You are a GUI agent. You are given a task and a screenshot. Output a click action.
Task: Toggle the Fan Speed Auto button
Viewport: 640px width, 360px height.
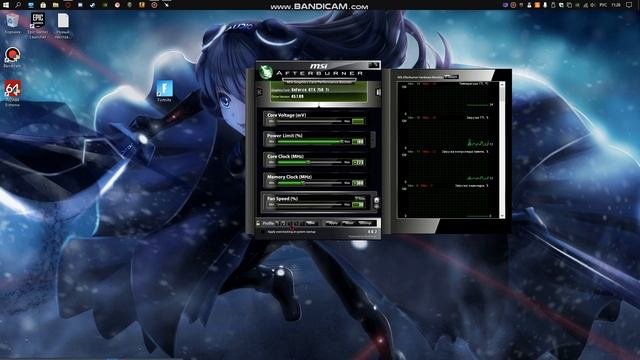360,198
